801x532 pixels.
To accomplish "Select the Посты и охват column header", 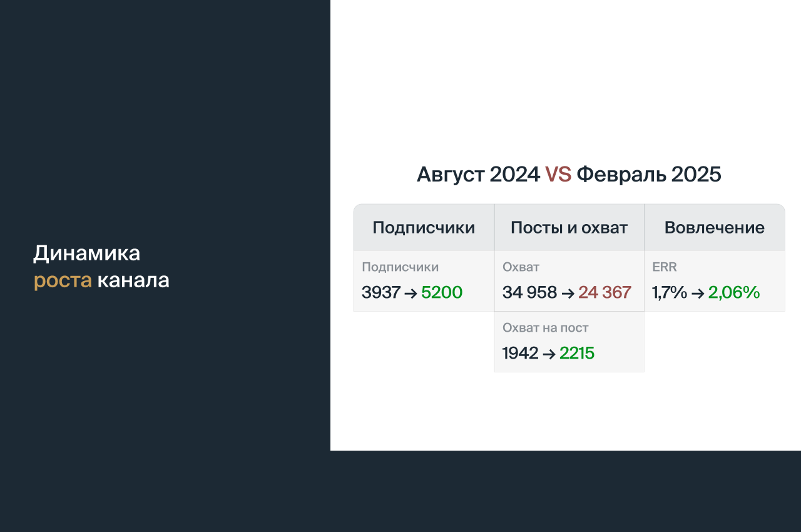I will click(x=569, y=228).
